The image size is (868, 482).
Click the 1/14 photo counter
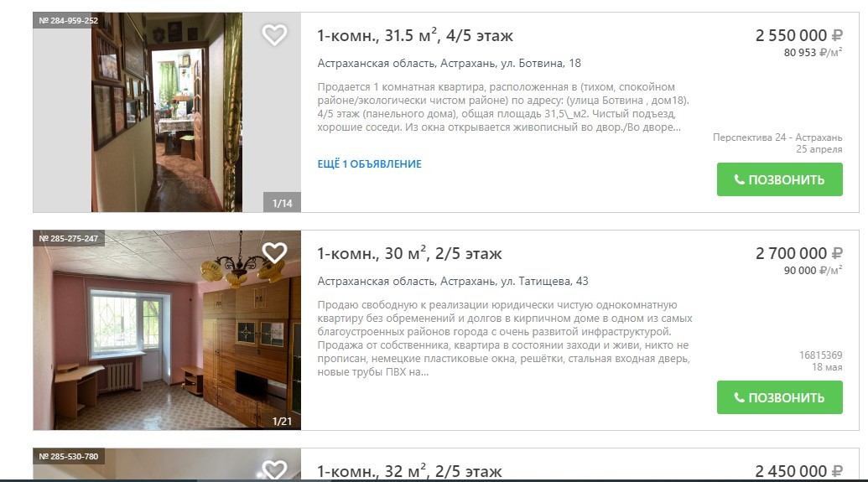[x=282, y=203]
